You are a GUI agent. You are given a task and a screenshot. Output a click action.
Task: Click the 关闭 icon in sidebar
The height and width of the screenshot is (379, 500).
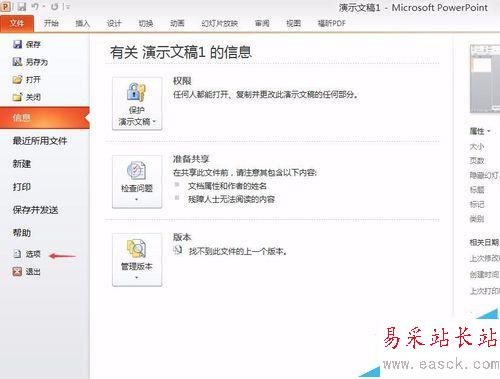[x=17, y=97]
